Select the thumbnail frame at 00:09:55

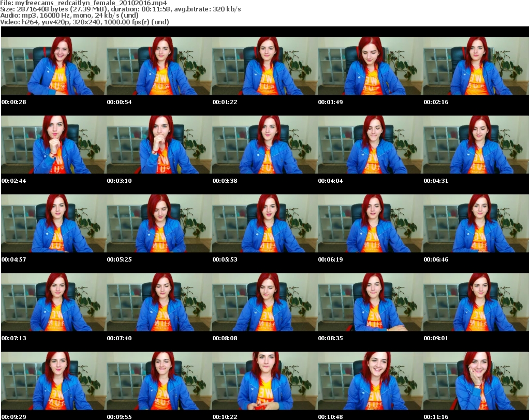(159, 381)
